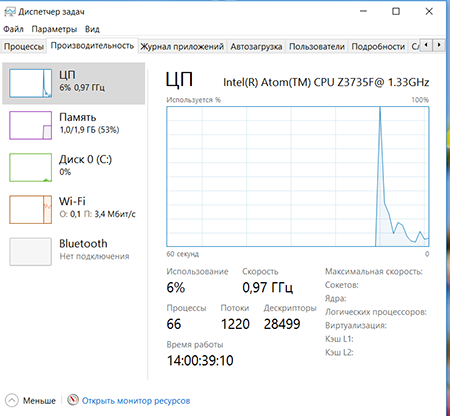Click the Resource Monitor gauge icon
Viewport: 450px width, 416px height.
(x=73, y=400)
